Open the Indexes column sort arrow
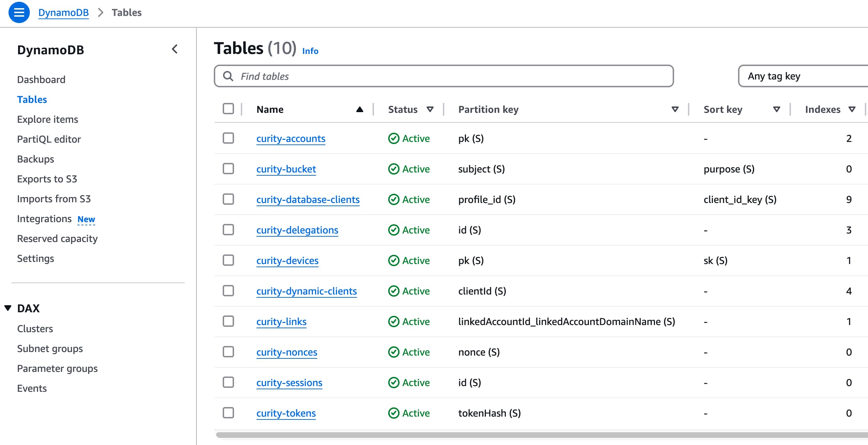Viewport: 868px width, 445px height. 852,109
